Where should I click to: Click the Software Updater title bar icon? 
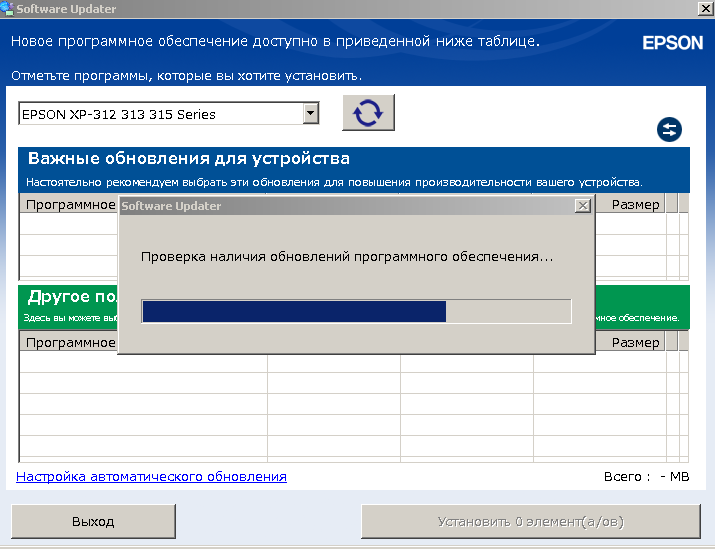pos(7,9)
